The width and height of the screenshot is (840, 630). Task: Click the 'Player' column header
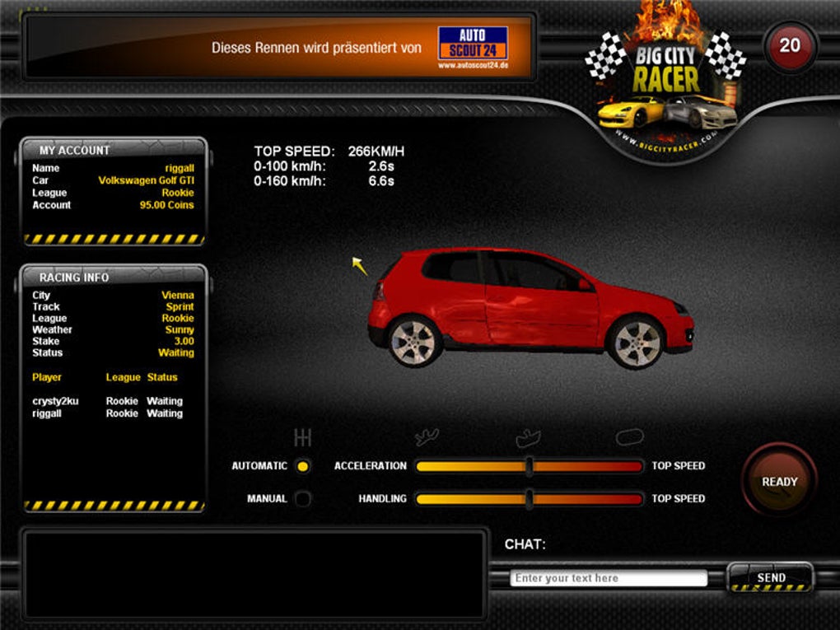tap(47, 378)
